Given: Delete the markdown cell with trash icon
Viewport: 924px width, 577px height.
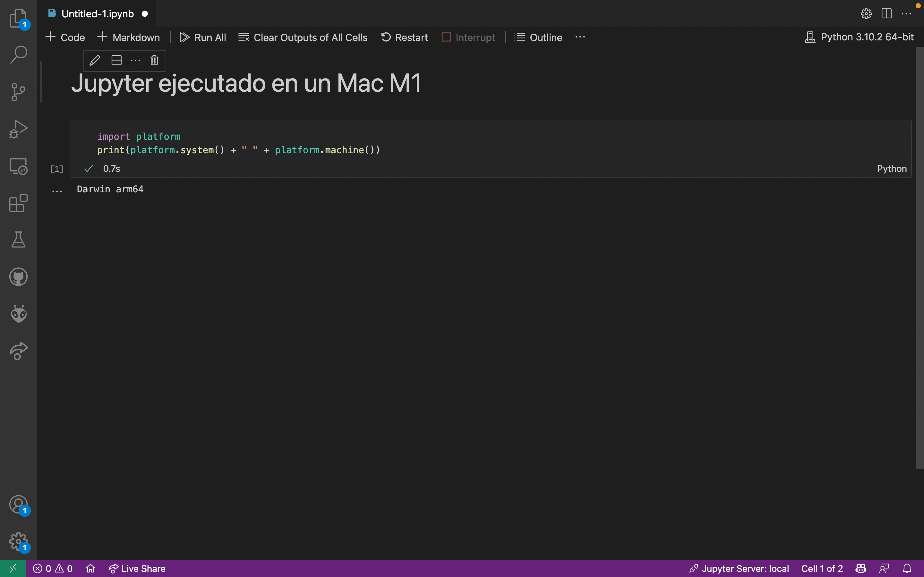Looking at the screenshot, I should [154, 60].
